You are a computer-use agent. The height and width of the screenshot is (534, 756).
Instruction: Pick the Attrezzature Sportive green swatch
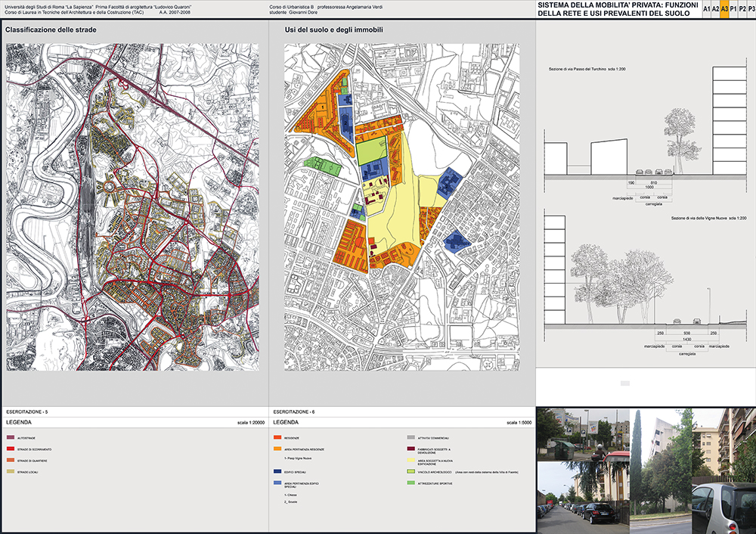pos(411,482)
